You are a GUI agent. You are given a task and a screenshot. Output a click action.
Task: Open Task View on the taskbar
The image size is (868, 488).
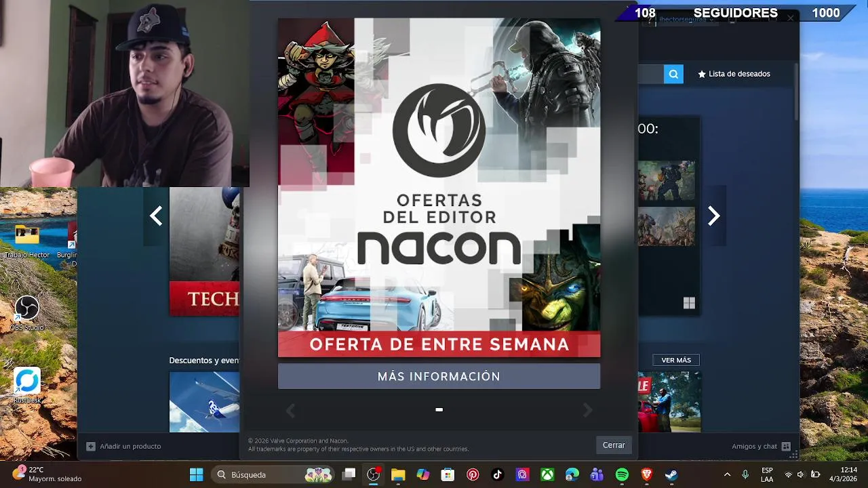click(x=349, y=474)
